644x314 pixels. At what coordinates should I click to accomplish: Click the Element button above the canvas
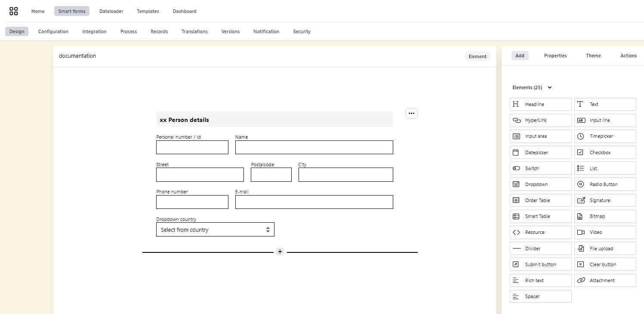[x=477, y=56]
